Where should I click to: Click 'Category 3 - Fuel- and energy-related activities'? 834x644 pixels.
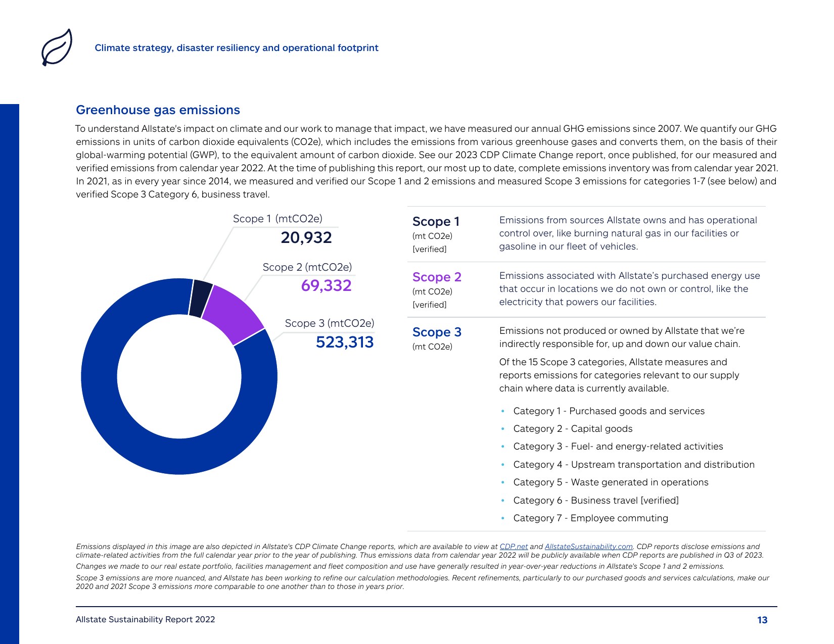coord(618,447)
